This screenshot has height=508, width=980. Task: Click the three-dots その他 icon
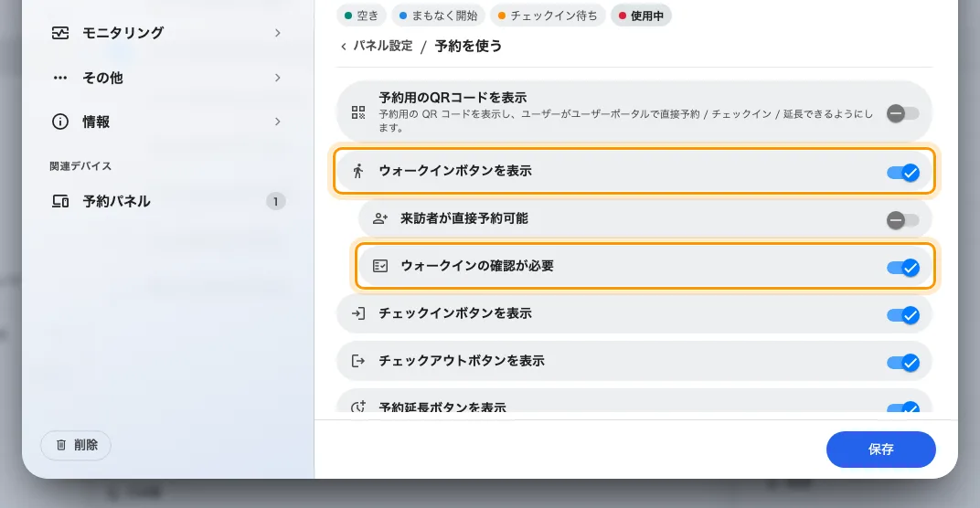point(60,78)
